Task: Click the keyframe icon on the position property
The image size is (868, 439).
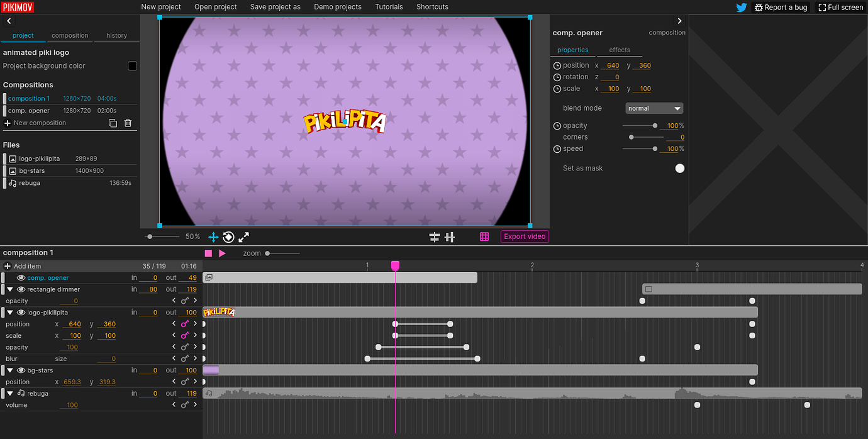Action: (x=184, y=324)
